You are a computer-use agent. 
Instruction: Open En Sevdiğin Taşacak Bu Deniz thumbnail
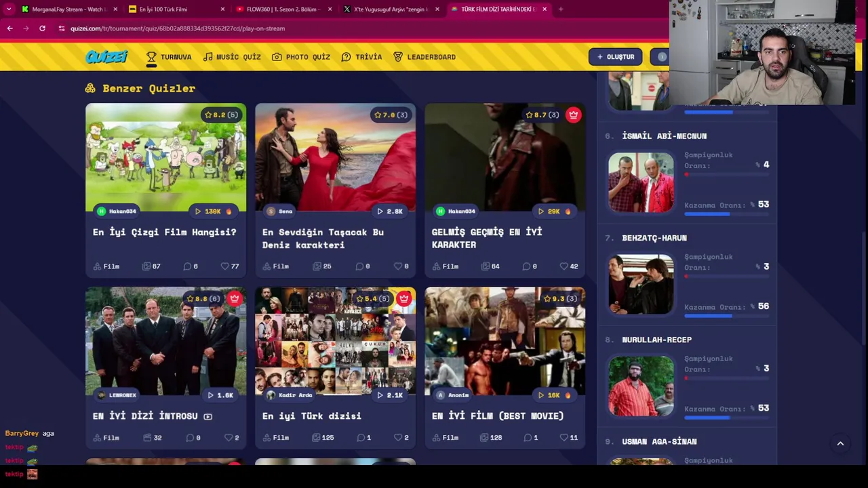[x=335, y=157]
